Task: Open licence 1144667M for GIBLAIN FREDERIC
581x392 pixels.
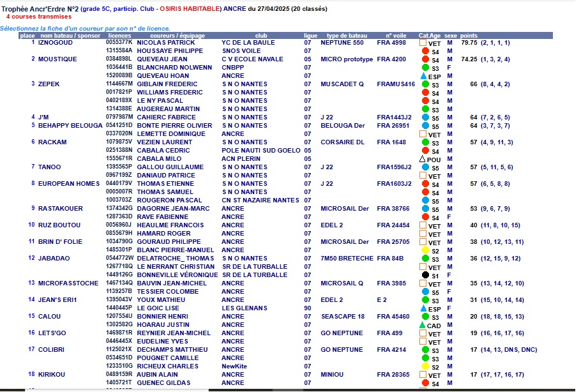Action: click(119, 84)
